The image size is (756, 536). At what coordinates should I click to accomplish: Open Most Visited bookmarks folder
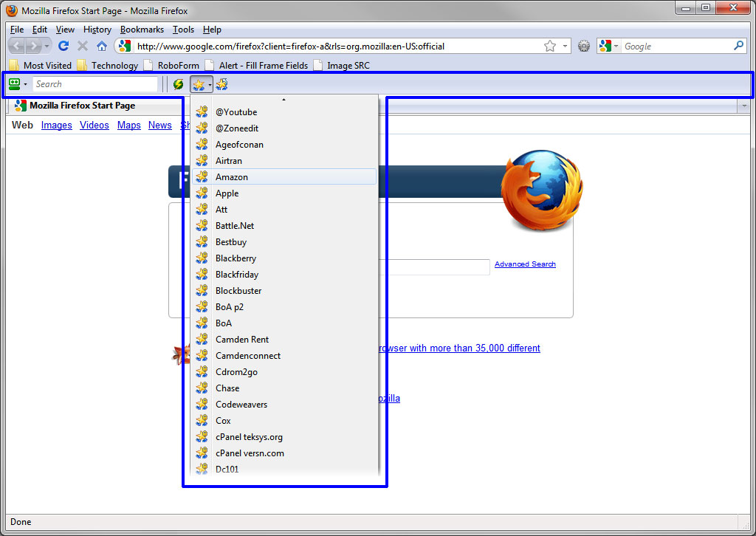[41, 66]
